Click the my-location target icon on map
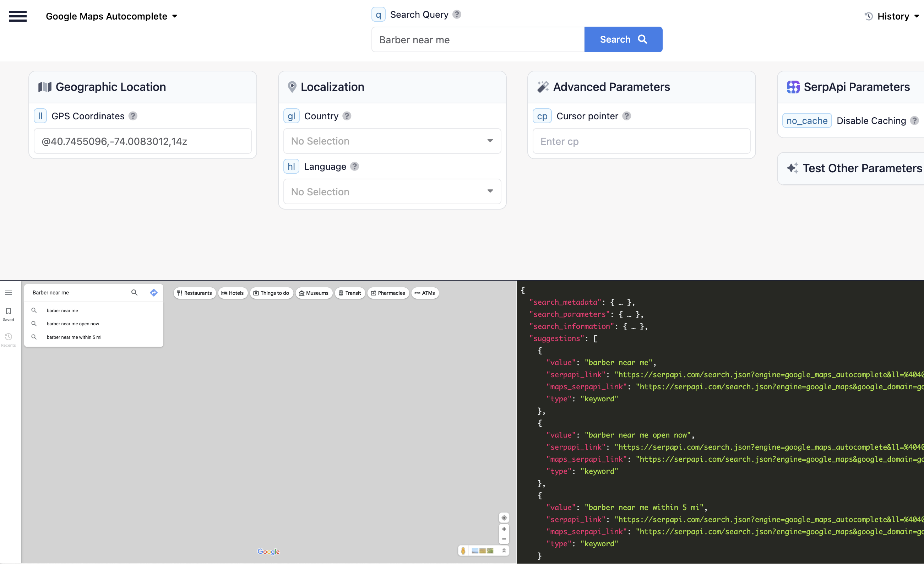 504,517
